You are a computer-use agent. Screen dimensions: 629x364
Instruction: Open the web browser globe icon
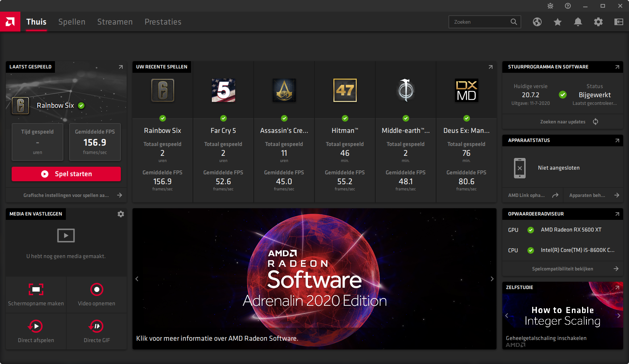537,22
